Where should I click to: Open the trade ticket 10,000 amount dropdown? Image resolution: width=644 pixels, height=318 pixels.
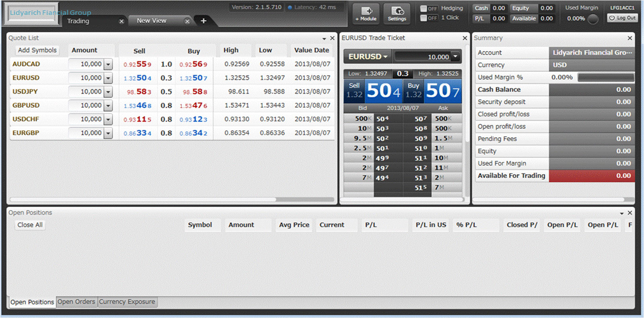click(456, 57)
